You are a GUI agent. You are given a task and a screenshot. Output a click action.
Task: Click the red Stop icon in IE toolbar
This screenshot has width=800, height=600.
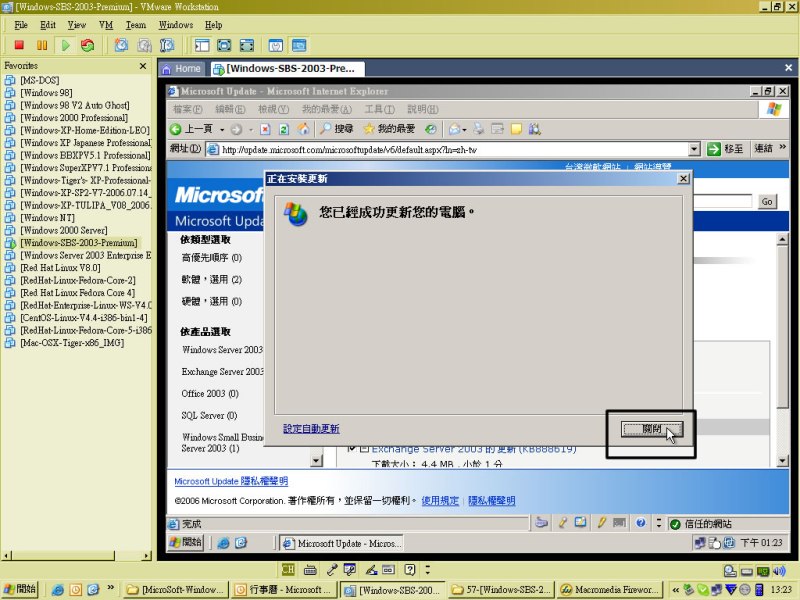[265, 129]
